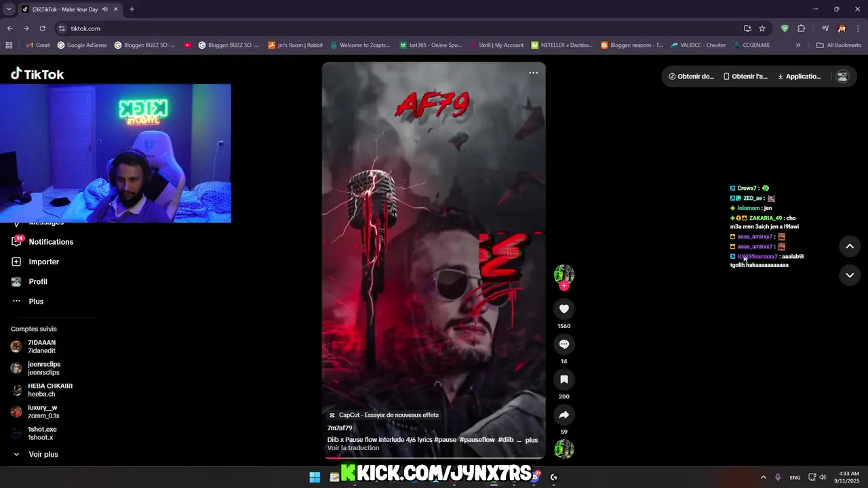Click the volume speaker tray icon

[x=823, y=477]
